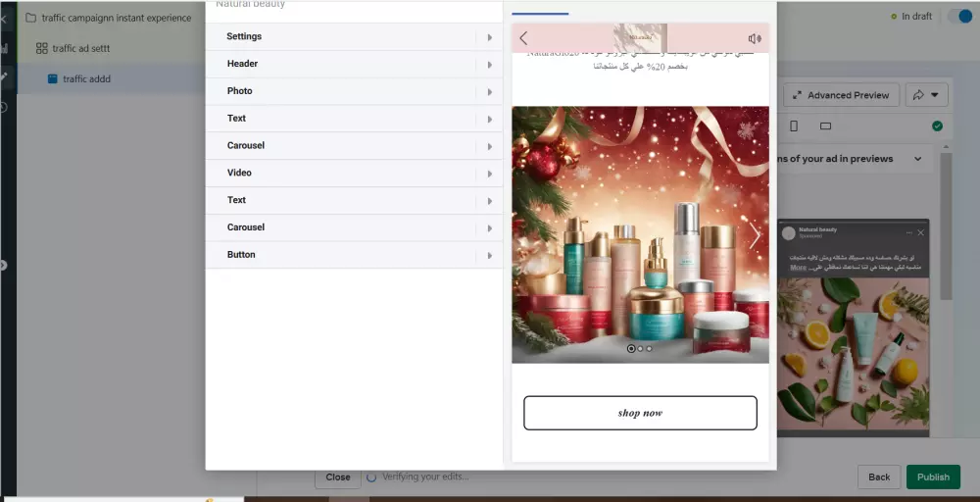This screenshot has width=980, height=502.
Task: Open the clock history icon in sidebar
Action: (x=4, y=107)
